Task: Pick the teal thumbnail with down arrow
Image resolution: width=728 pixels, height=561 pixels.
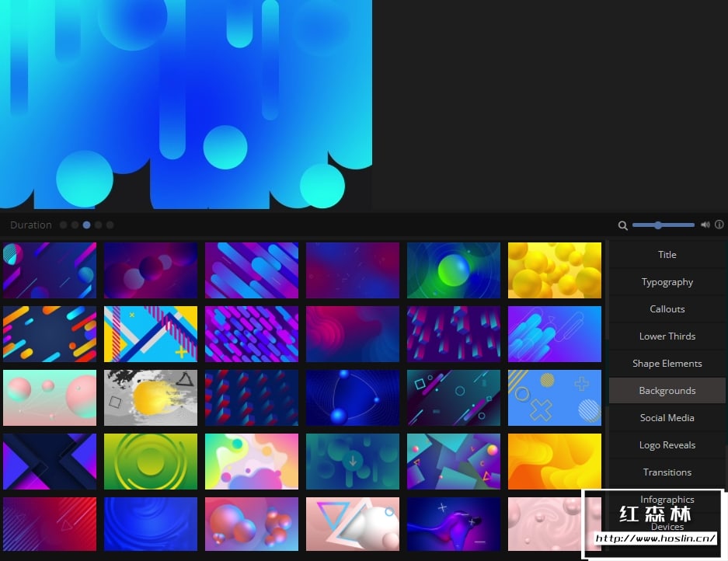Action: [353, 462]
